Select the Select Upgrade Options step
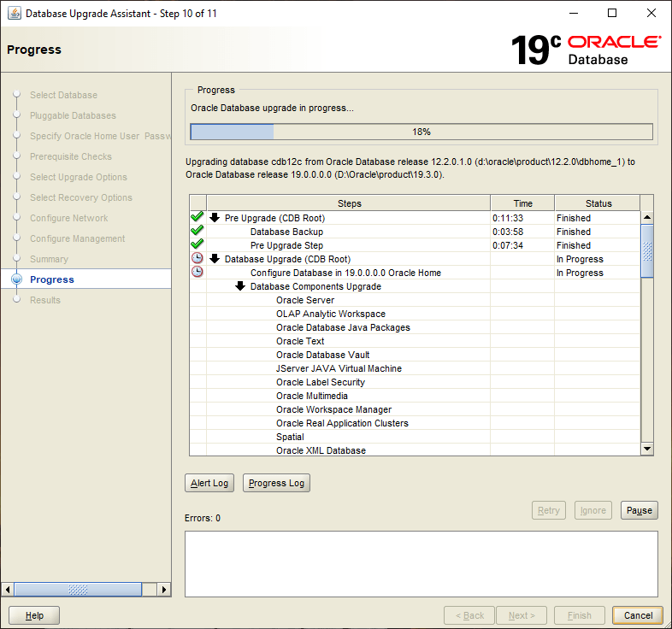The width and height of the screenshot is (672, 629). (x=79, y=177)
